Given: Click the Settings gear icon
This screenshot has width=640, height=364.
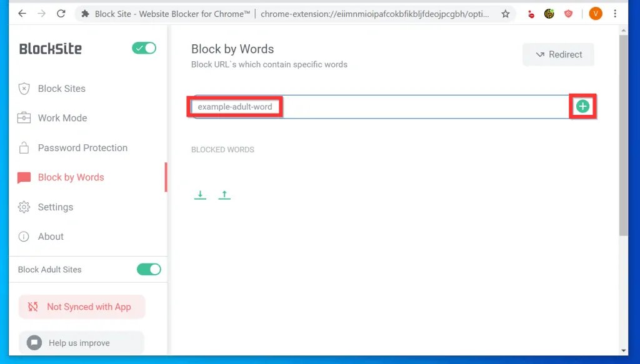Looking at the screenshot, I should 24,207.
